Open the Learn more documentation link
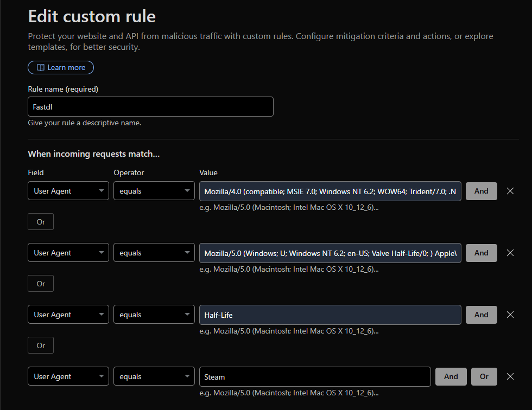 click(61, 67)
